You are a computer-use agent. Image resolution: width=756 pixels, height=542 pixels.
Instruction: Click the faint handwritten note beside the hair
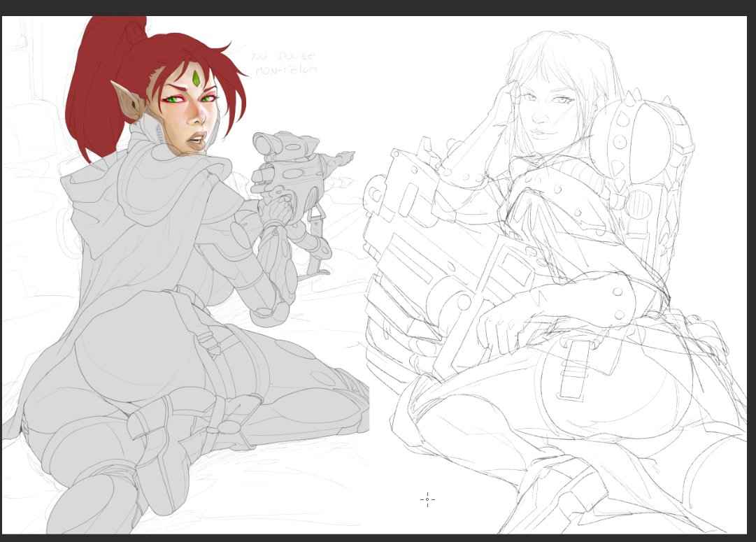[285, 62]
